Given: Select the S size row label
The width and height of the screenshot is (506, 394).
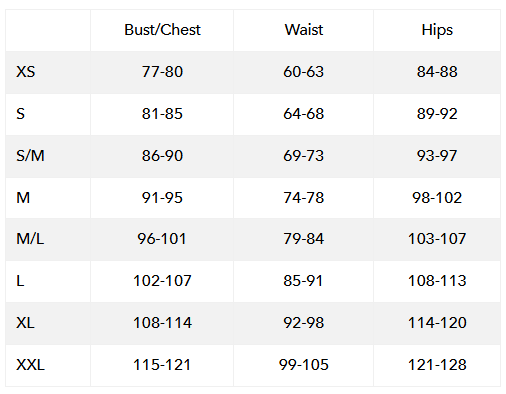Looking at the screenshot, I should pyautogui.click(x=21, y=114).
